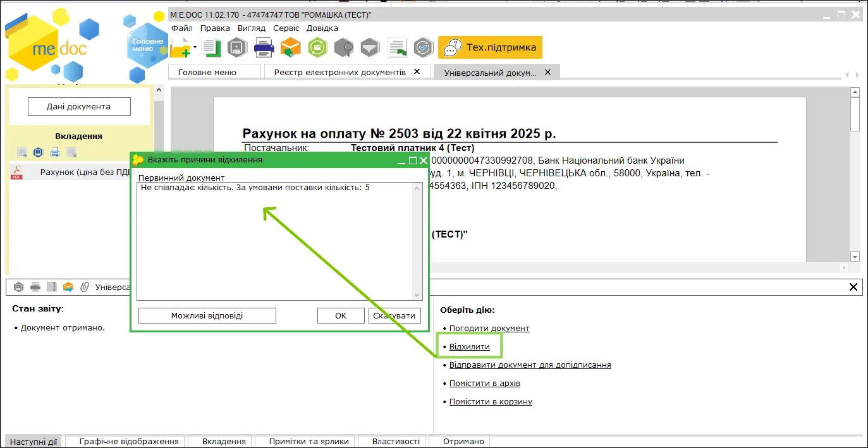Click the tab strip right scroll arrow
Viewport: 868px width, 448px height.
tap(857, 75)
